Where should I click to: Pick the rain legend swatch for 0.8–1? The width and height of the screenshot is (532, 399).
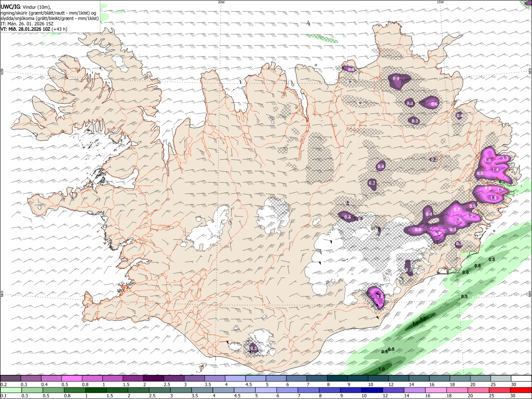pos(74,390)
